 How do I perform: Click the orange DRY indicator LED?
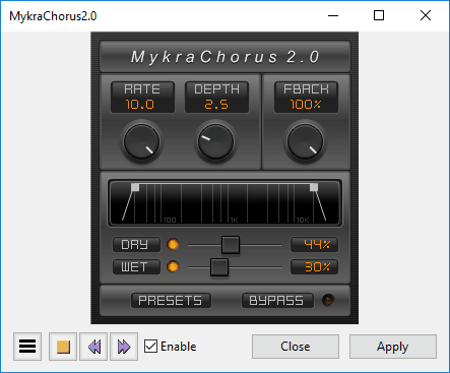tap(173, 245)
